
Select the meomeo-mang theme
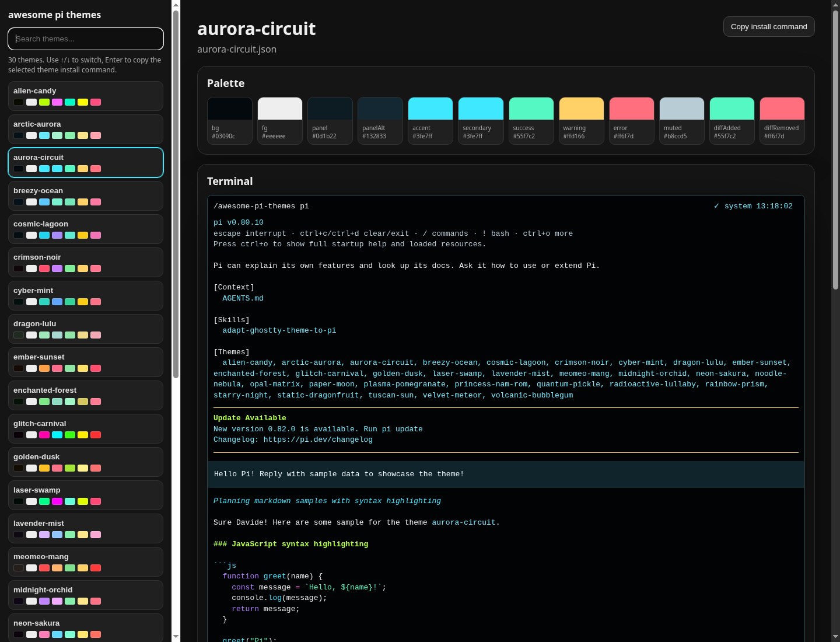[x=86, y=561]
